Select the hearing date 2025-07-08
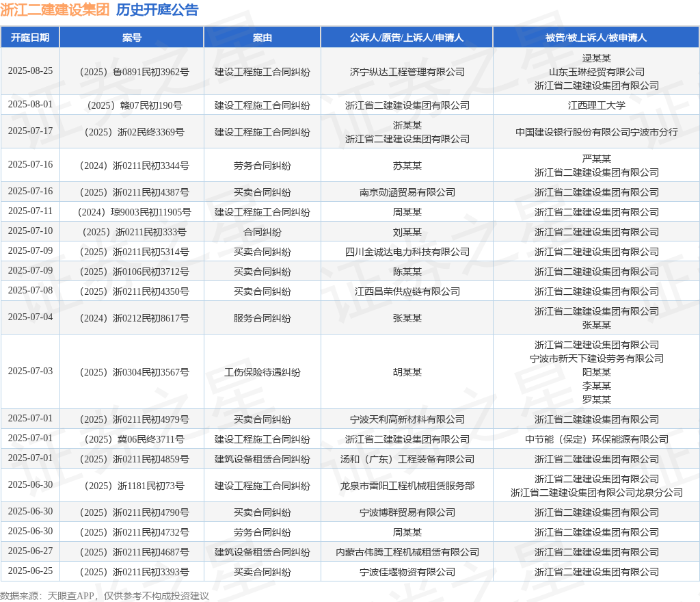 30,291
